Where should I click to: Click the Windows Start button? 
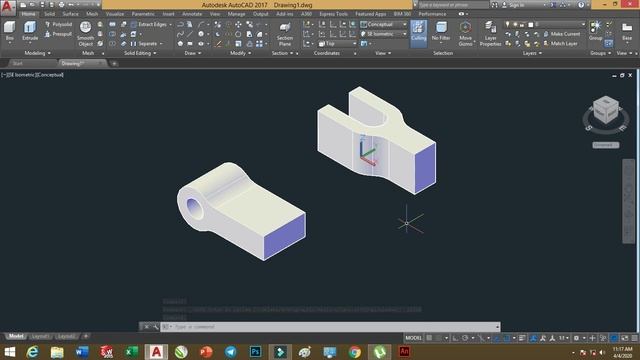[9, 352]
